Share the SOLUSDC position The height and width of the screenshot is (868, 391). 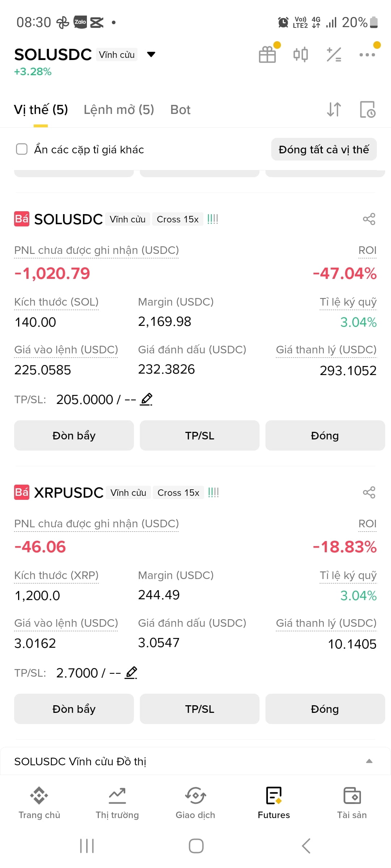click(369, 219)
